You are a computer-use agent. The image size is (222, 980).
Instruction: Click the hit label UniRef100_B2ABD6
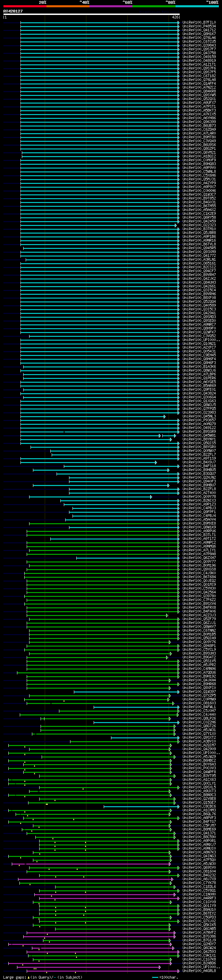199,963
